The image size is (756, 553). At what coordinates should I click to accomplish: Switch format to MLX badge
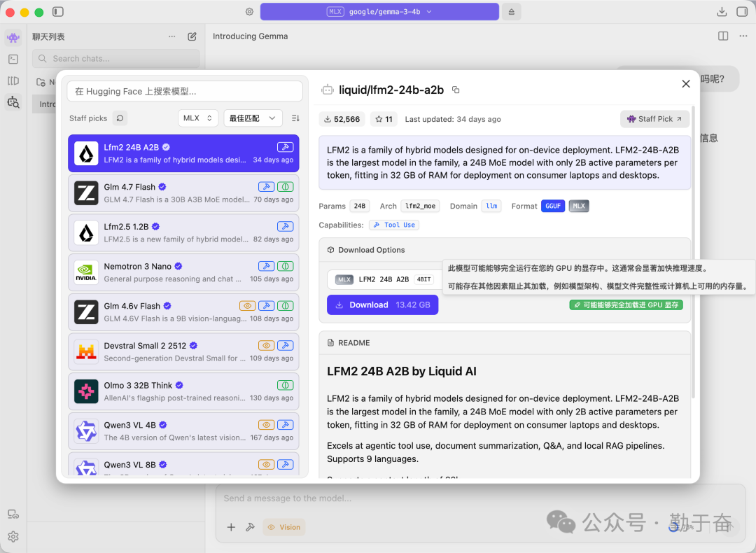[579, 206]
